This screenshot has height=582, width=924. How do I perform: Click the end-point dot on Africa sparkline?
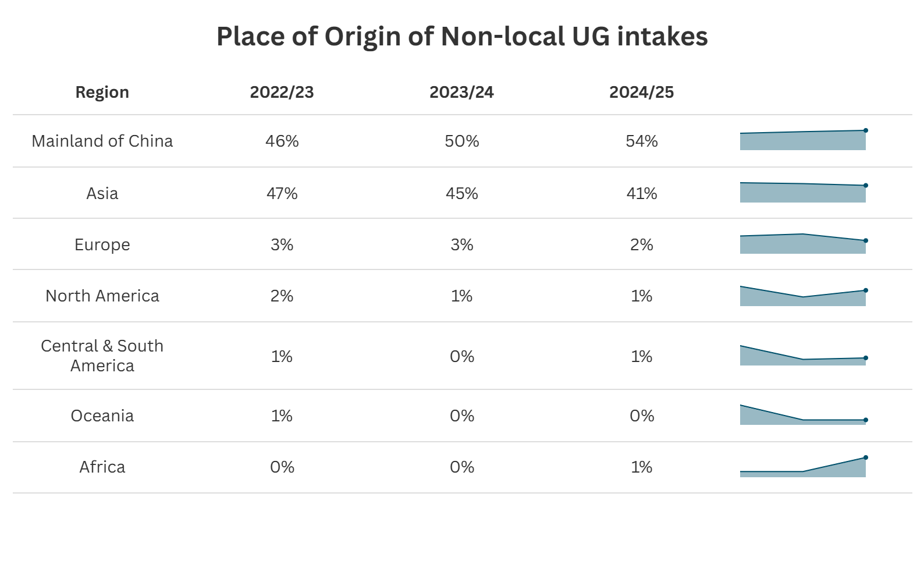[866, 457]
